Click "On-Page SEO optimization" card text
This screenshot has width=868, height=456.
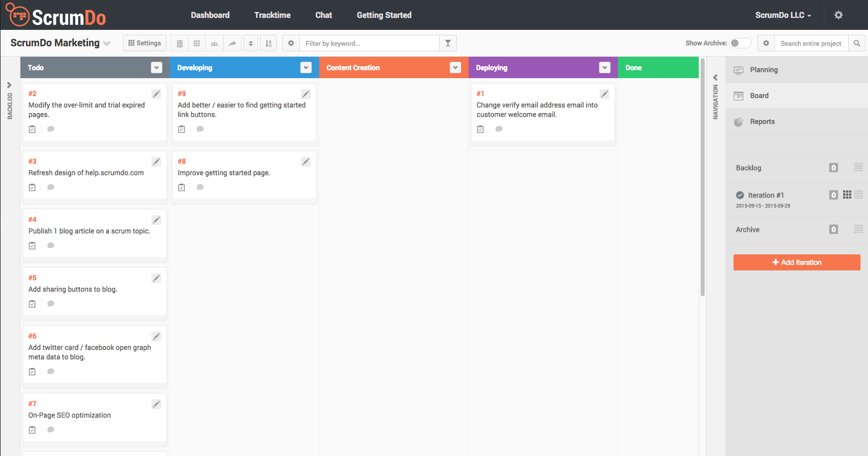(70, 415)
